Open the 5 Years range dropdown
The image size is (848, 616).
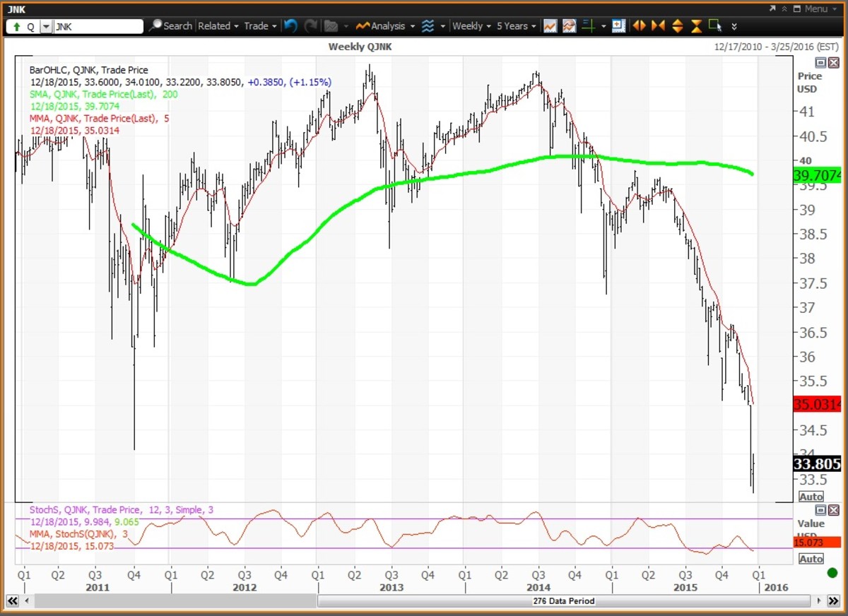click(x=517, y=26)
